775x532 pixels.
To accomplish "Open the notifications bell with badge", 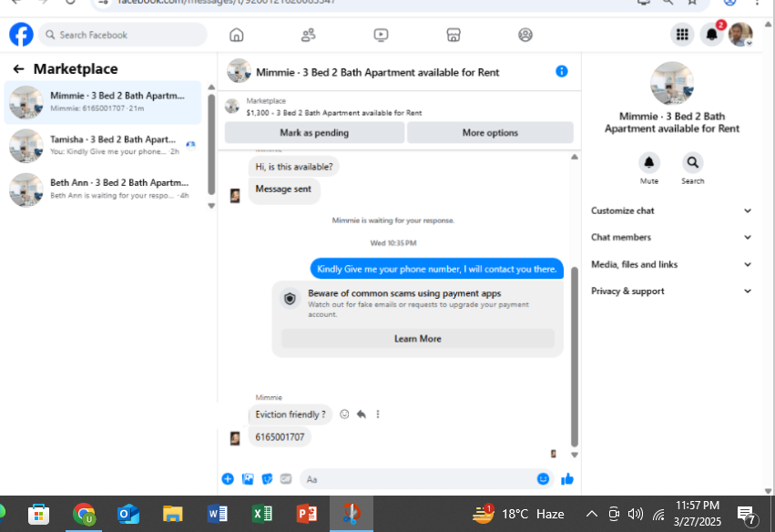I will click(x=712, y=35).
